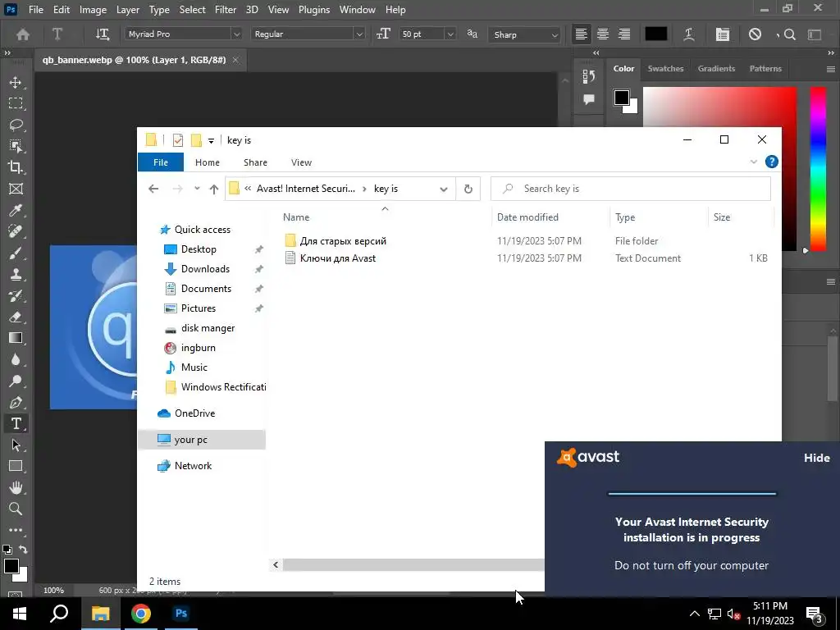Open the font style dropdown Regular
840x630 pixels.
[x=359, y=34]
